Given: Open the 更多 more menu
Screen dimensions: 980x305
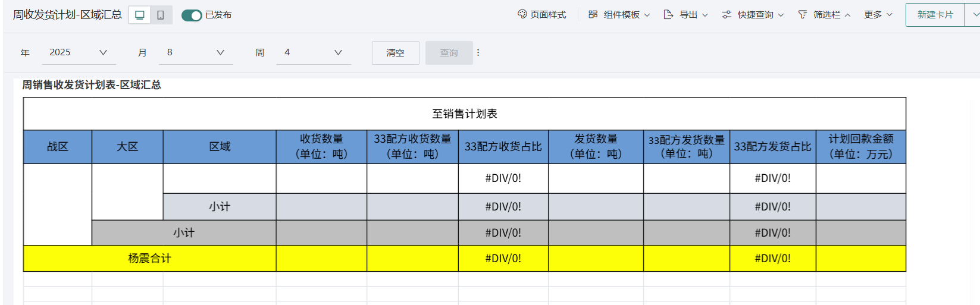Looking at the screenshot, I should [878, 15].
